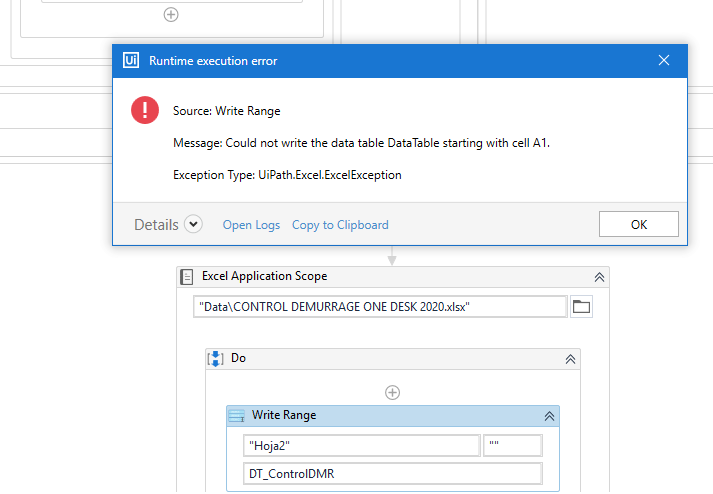Viewport: 713px width, 494px height.
Task: Click the plus icon above the dialog
Action: 171,14
